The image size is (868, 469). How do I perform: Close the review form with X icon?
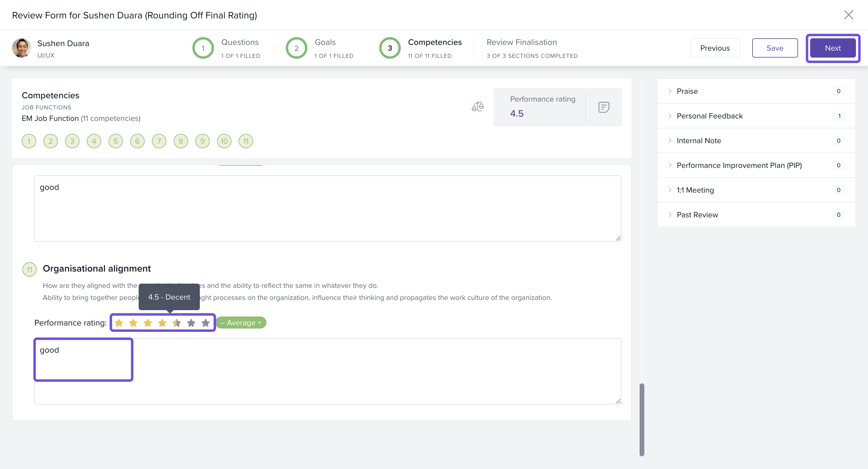(x=848, y=15)
